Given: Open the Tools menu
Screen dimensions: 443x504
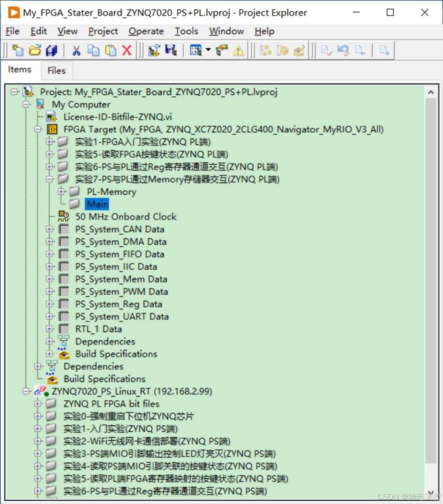Looking at the screenshot, I should (x=186, y=31).
